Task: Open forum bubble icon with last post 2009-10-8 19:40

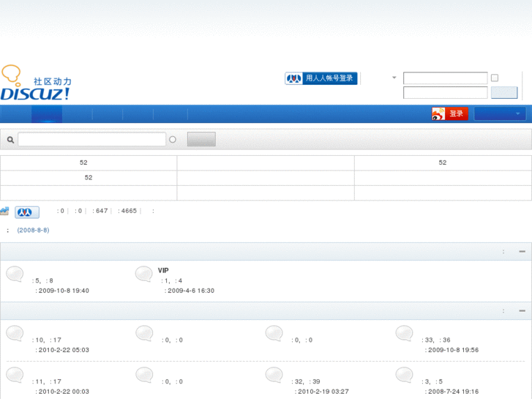Action: coord(15,274)
